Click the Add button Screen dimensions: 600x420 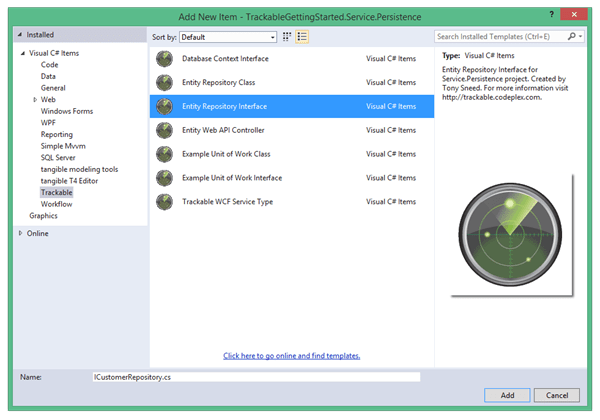pos(507,395)
